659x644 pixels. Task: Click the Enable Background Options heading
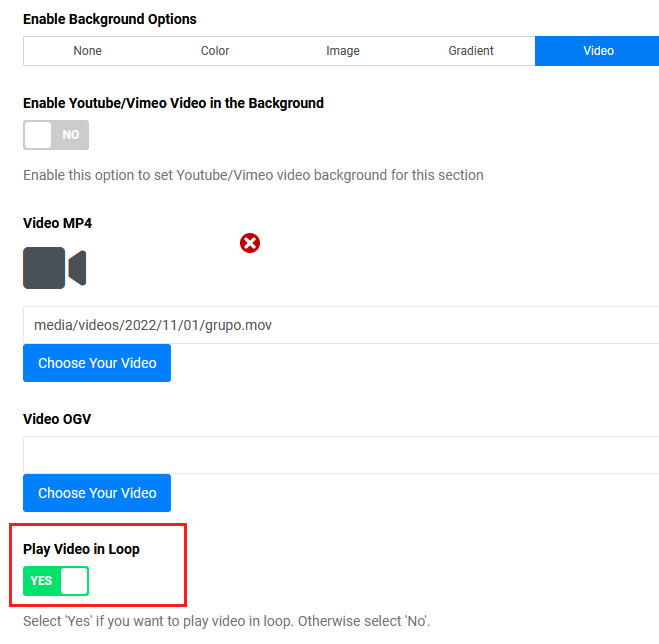(110, 19)
